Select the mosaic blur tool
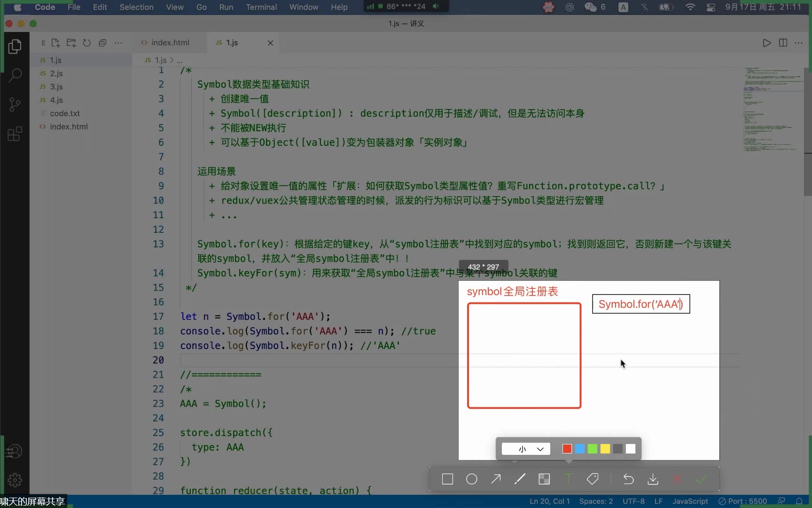Image resolution: width=812 pixels, height=508 pixels. 544,479
